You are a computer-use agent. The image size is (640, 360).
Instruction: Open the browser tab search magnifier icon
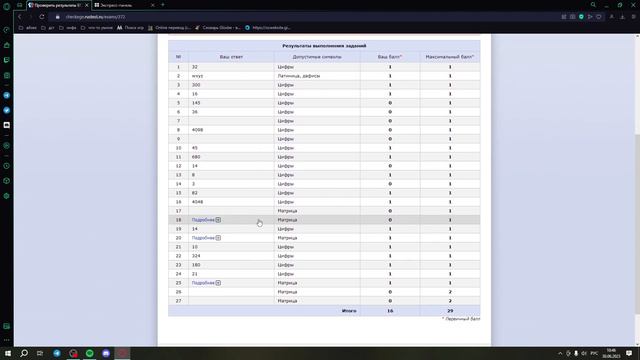pos(593,5)
